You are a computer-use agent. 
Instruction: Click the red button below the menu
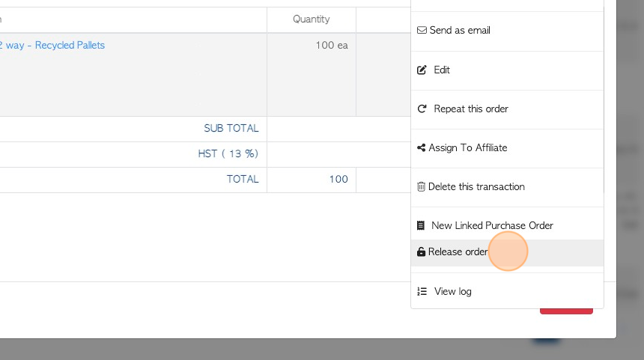click(x=566, y=311)
